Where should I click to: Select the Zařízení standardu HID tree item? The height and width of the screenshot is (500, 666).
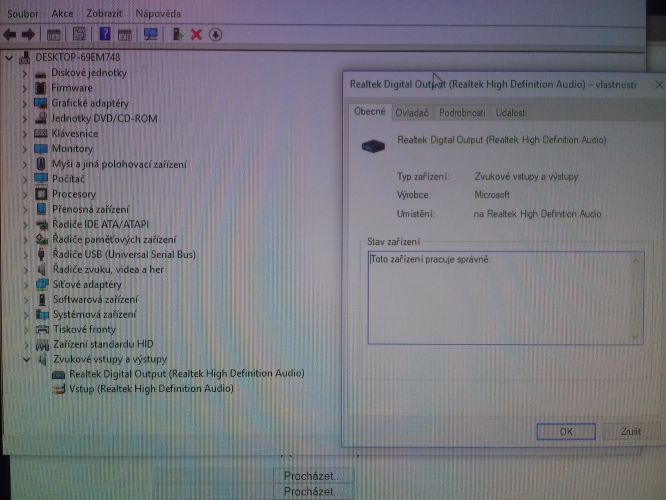tap(103, 344)
